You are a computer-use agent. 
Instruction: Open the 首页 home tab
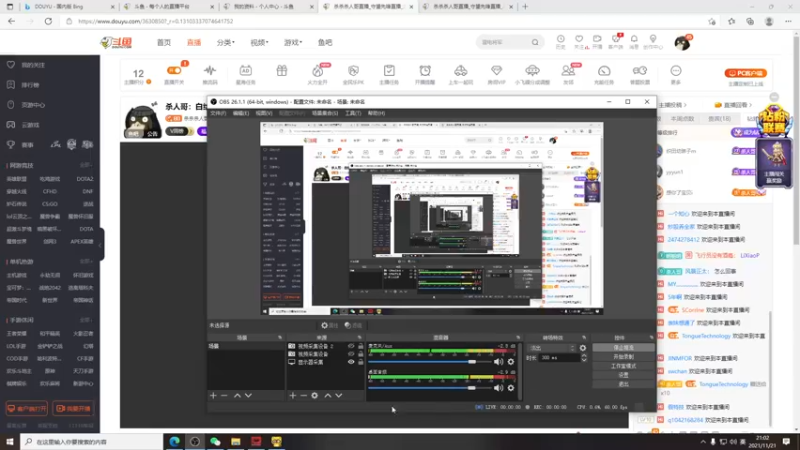164,42
